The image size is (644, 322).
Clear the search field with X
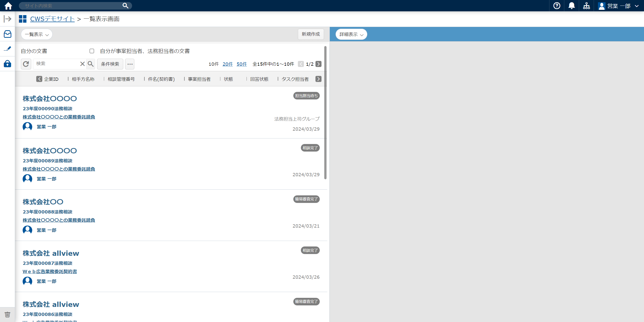pyautogui.click(x=82, y=64)
